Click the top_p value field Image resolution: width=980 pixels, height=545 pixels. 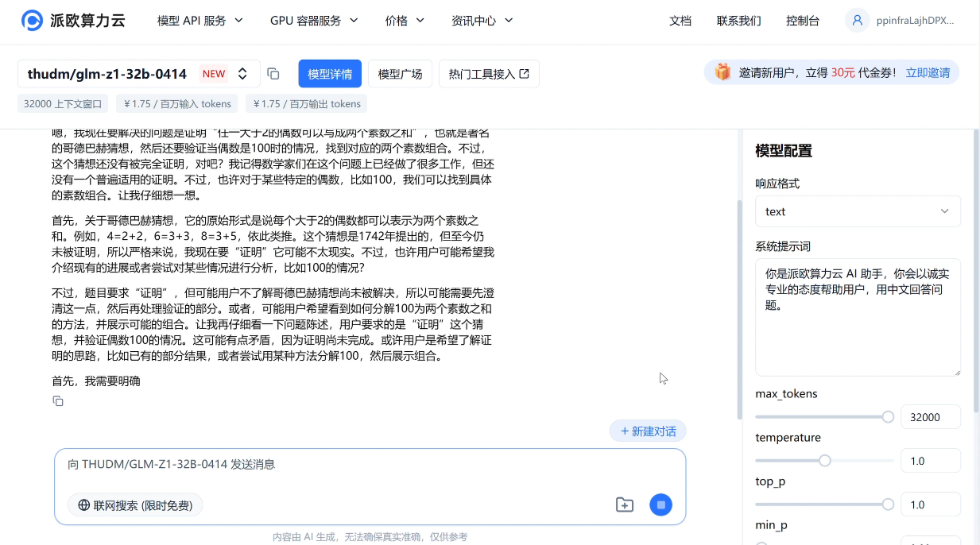click(x=930, y=504)
